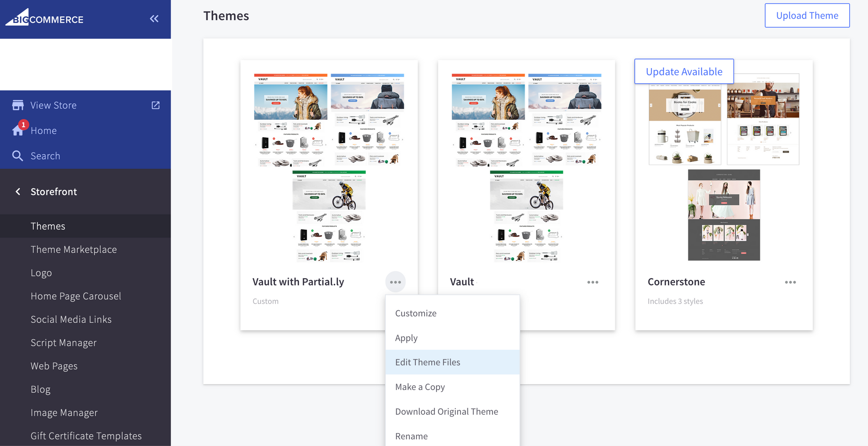Click the View Store storefront icon
This screenshot has width=868, height=446.
point(18,105)
